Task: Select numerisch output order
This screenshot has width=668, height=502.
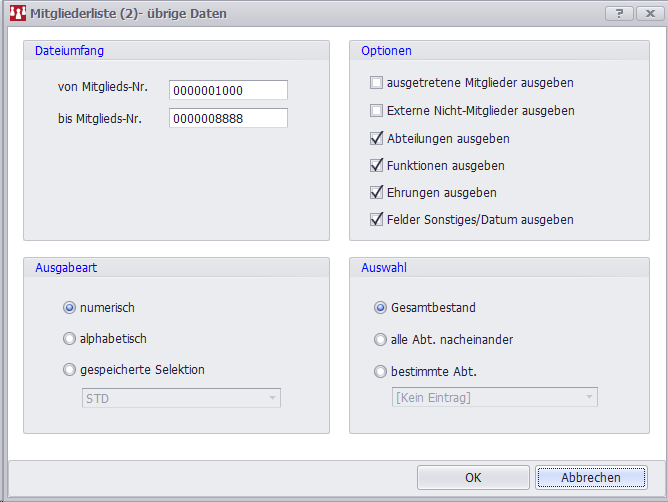Action: (70, 308)
